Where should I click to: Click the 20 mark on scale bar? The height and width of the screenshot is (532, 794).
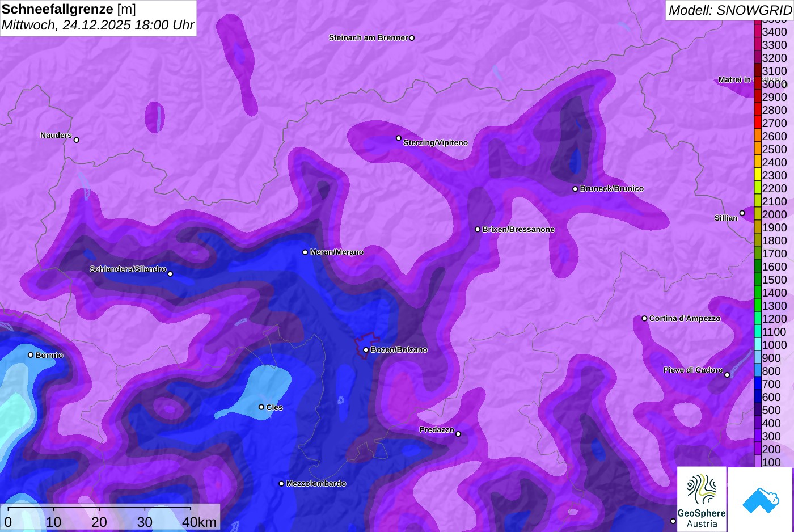99,522
